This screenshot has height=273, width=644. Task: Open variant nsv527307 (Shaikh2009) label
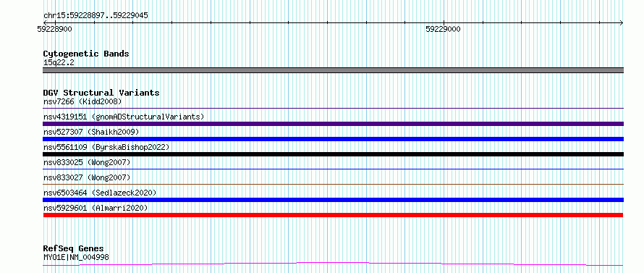point(91,132)
